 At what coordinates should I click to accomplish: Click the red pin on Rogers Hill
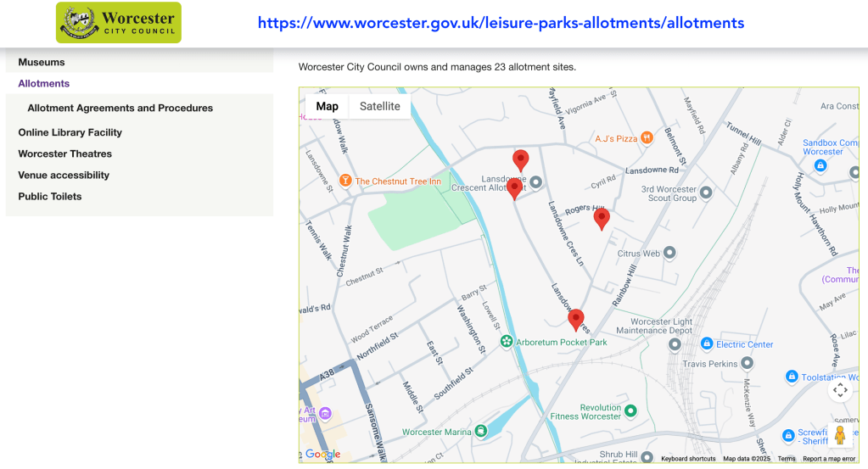(x=602, y=219)
